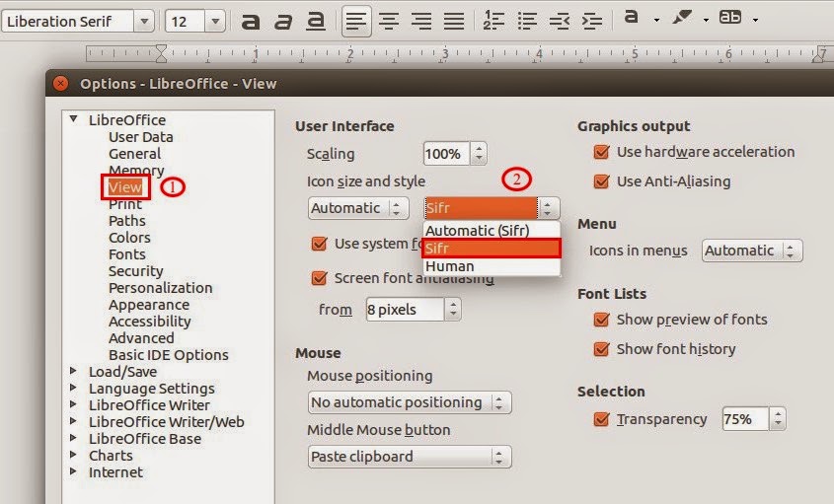Open highlighting color dropdown arrow
This screenshot has height=504, width=834.
click(x=706, y=20)
